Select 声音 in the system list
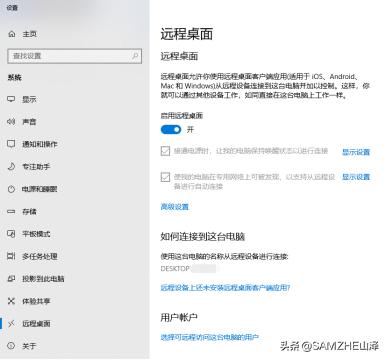This screenshot has width=387, height=360. pyautogui.click(x=29, y=122)
